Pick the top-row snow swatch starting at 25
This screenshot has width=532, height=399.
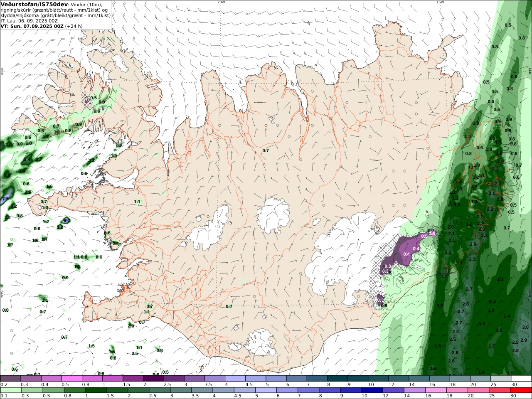(501, 378)
